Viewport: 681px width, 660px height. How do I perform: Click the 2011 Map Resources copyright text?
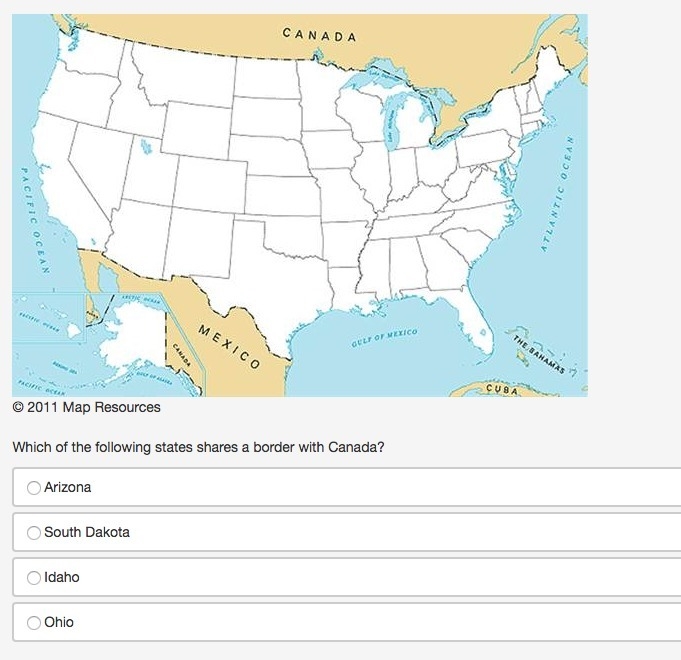[86, 407]
